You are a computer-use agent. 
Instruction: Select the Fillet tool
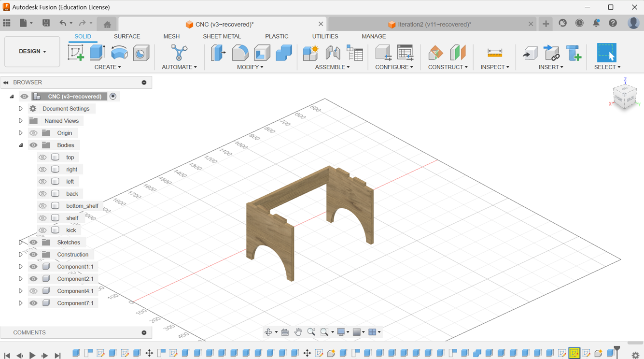coord(240,53)
